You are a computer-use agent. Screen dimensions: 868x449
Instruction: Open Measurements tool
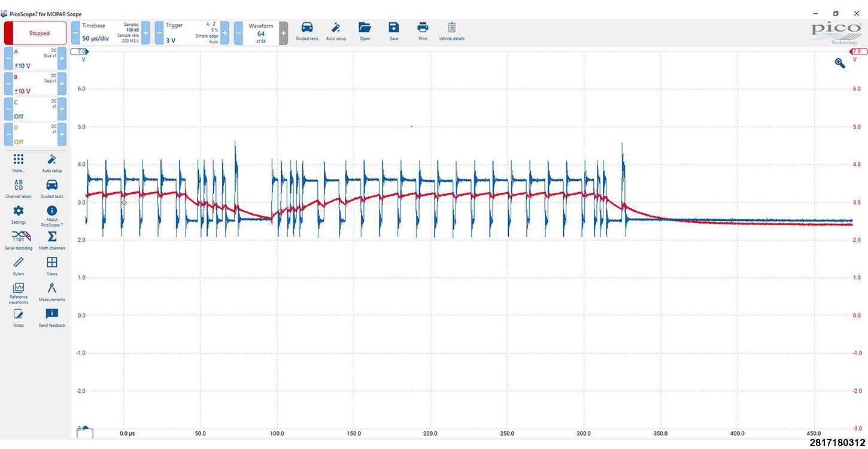52,291
